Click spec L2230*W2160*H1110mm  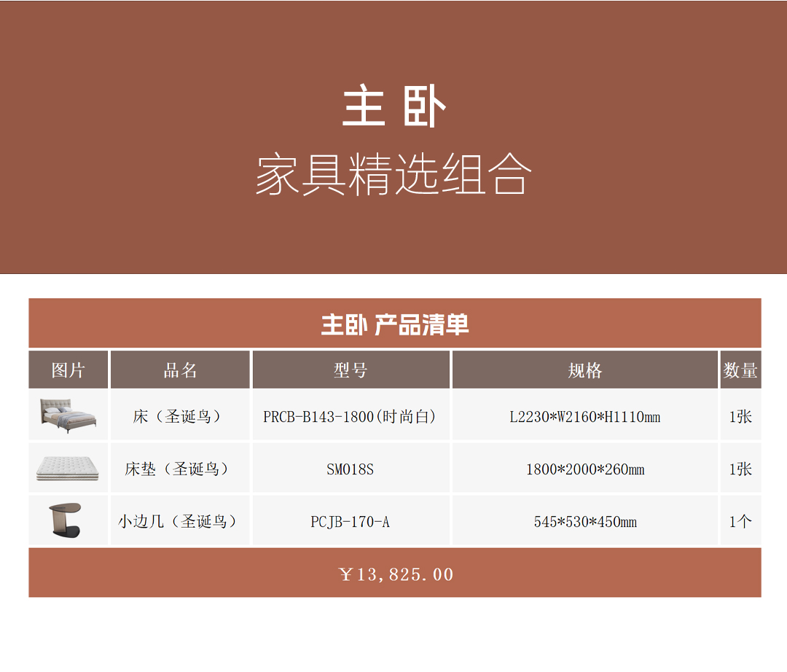tap(584, 417)
